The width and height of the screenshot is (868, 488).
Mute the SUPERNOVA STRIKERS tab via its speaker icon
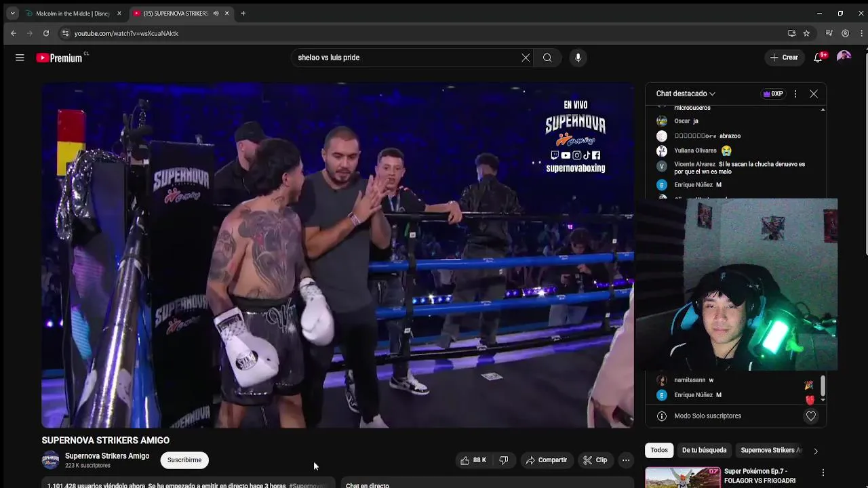(216, 14)
